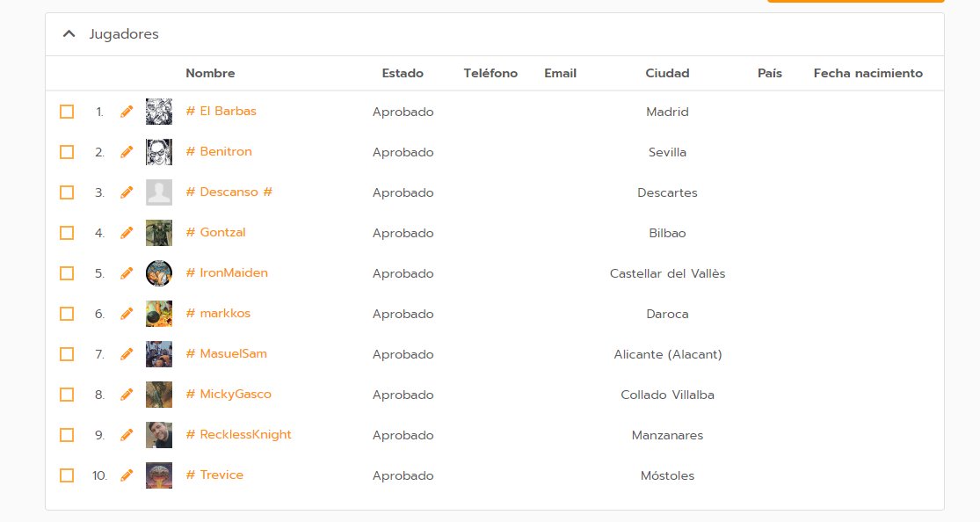The image size is (980, 522).
Task: Select Gontzal with its checkbox
Action: coord(67,233)
